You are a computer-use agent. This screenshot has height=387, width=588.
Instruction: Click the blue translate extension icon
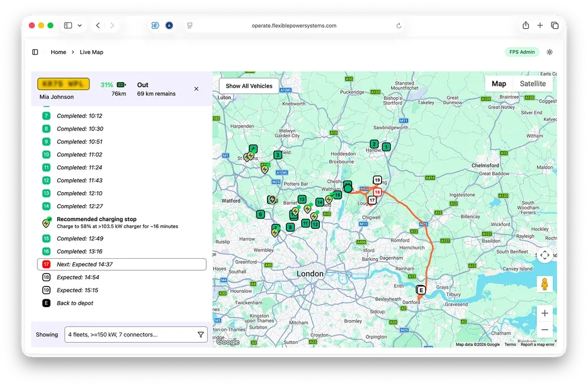(x=155, y=25)
